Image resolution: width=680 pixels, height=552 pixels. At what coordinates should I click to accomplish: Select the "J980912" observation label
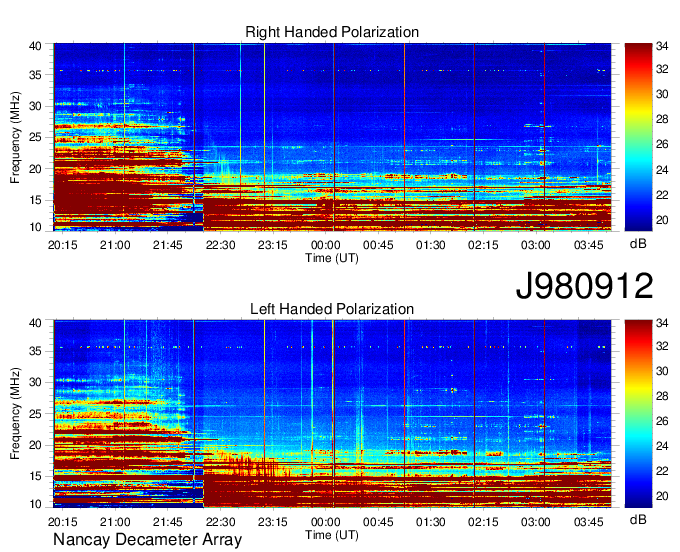pyautogui.click(x=584, y=286)
